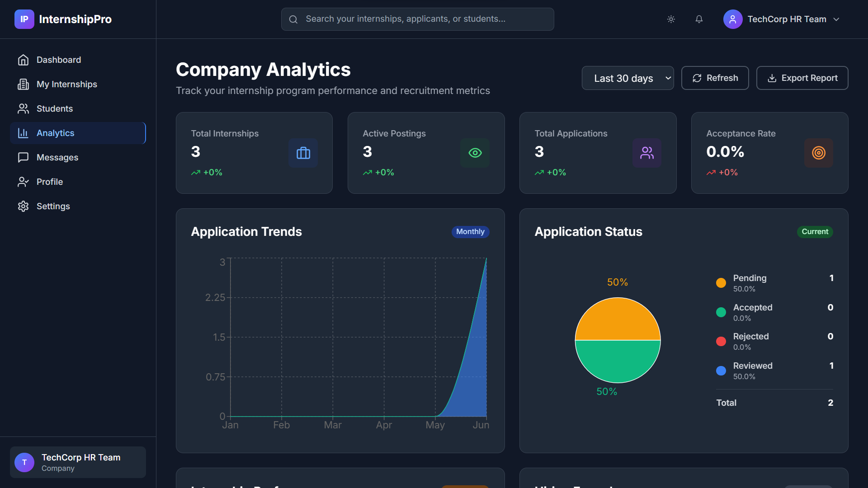Click the Messages chat bubble icon

[x=23, y=157]
